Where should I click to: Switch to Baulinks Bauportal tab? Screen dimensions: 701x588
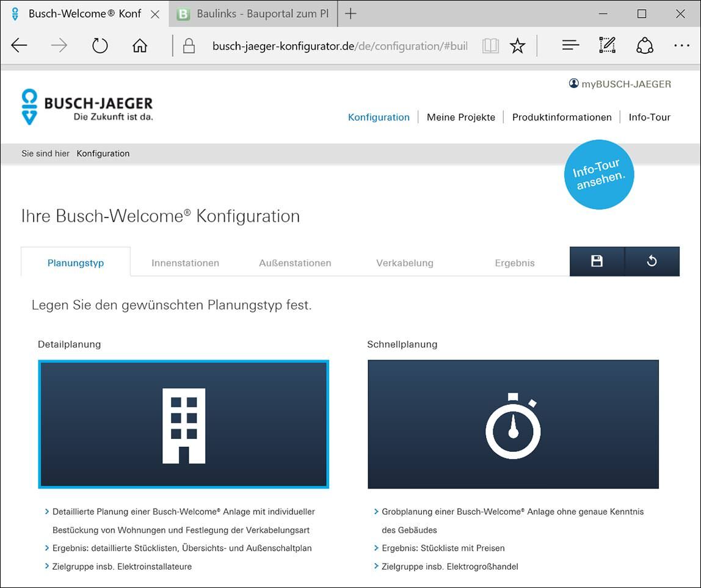coord(253,14)
